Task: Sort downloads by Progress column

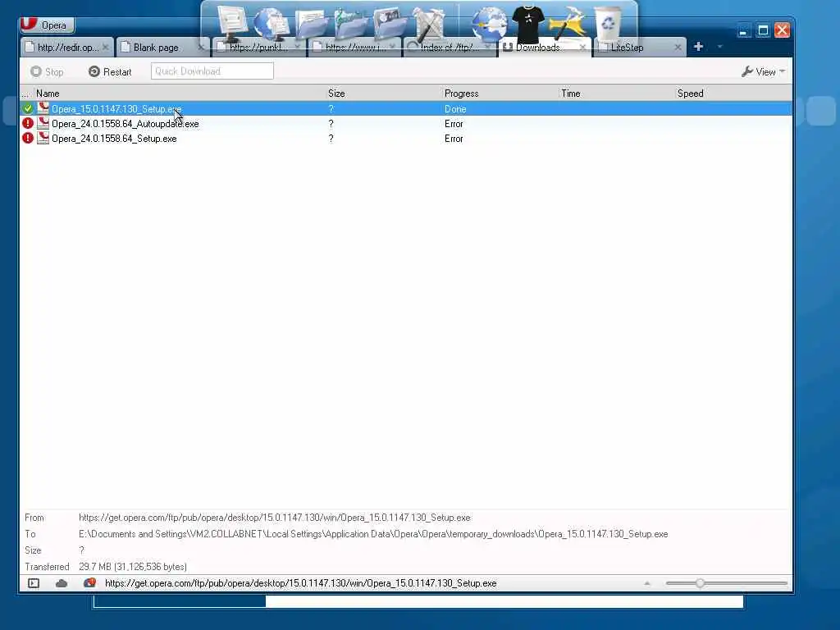Action: [500, 94]
